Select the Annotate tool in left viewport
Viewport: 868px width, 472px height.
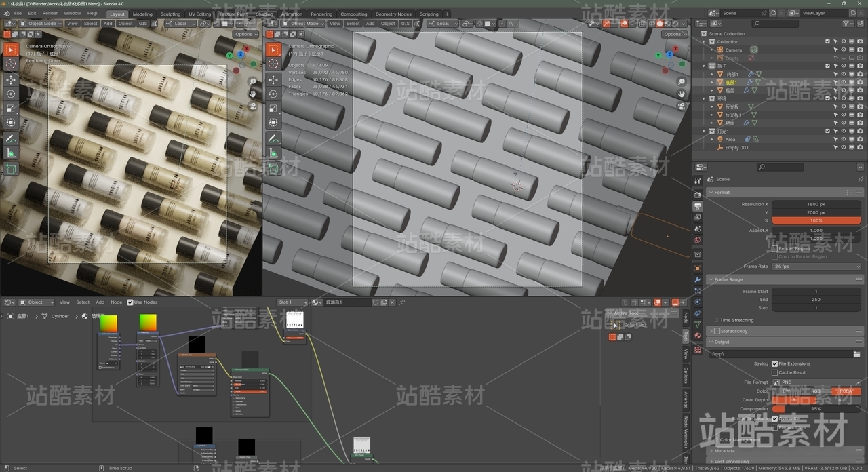point(11,138)
